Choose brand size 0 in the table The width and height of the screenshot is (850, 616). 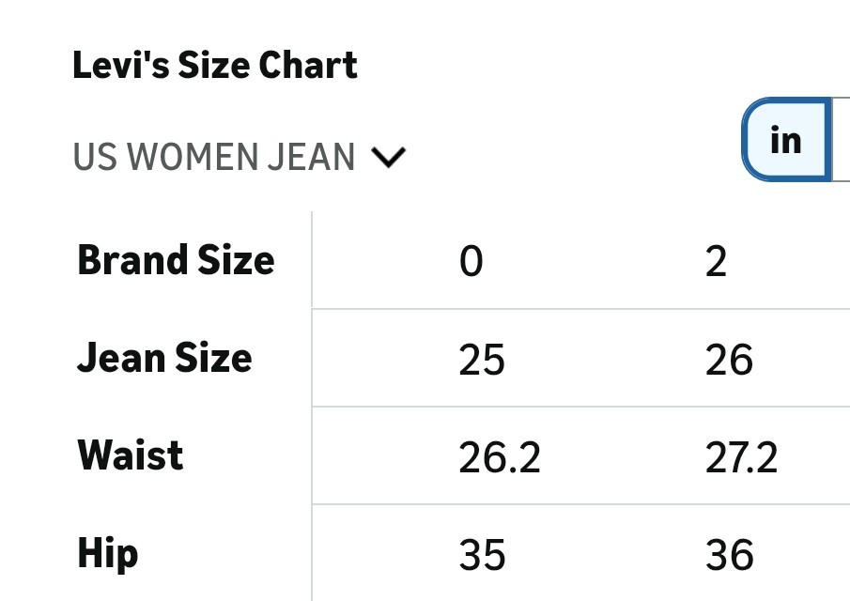(x=471, y=261)
